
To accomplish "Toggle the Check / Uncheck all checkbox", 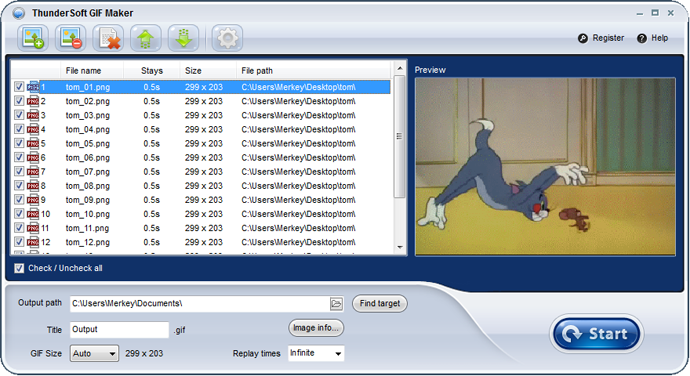I will pyautogui.click(x=19, y=268).
